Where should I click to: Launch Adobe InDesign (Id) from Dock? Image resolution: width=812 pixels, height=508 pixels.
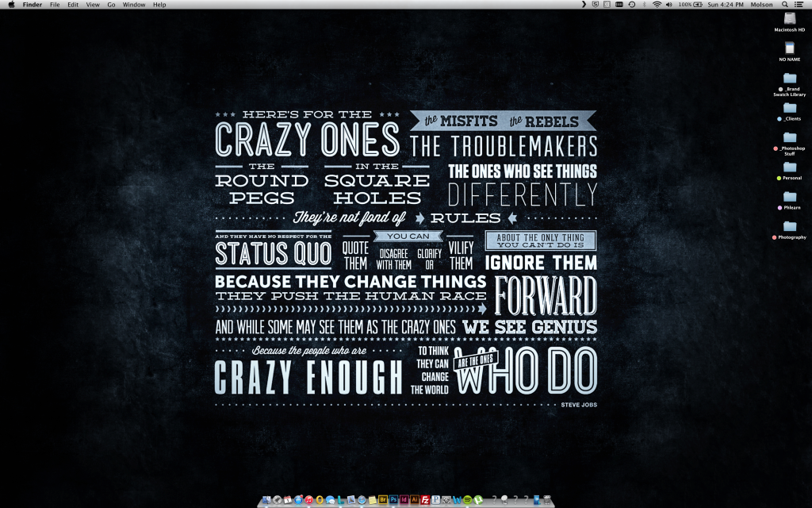pyautogui.click(x=404, y=500)
